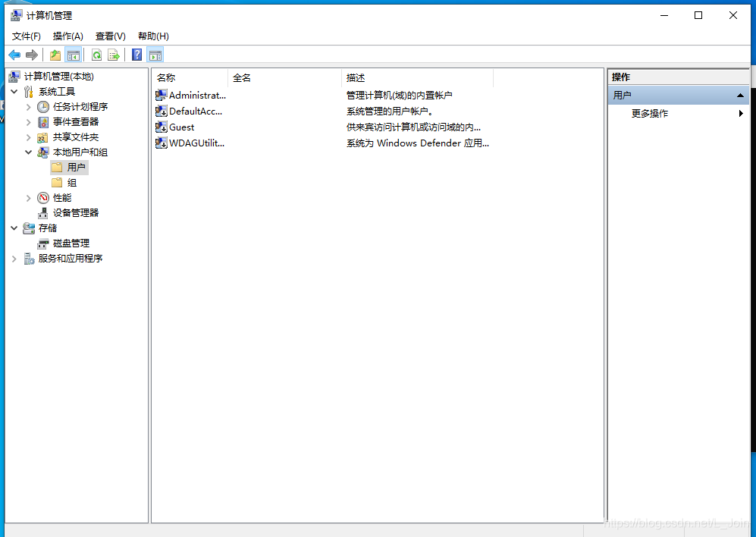Select the Guest user name text
This screenshot has width=756, height=537.
click(x=182, y=127)
